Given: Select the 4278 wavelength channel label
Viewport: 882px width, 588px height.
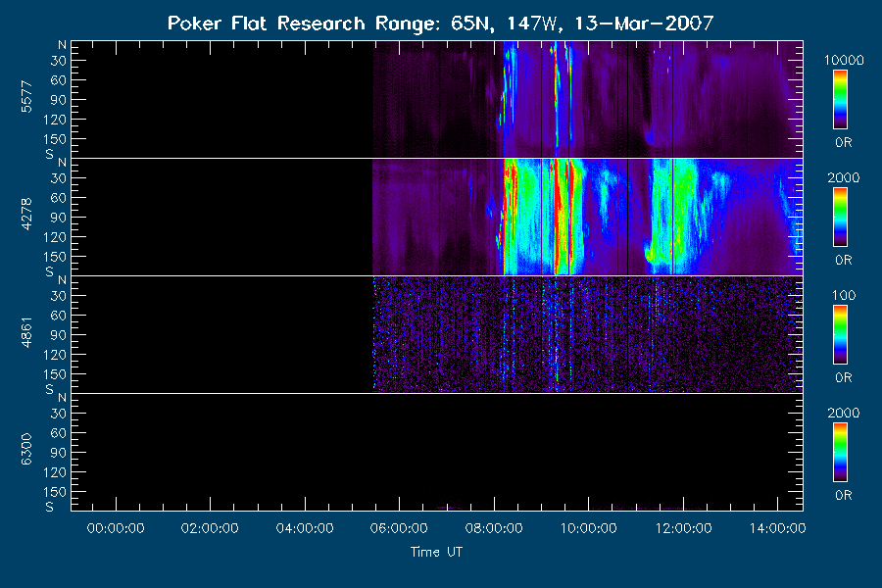Looking at the screenshot, I should pos(26,215).
